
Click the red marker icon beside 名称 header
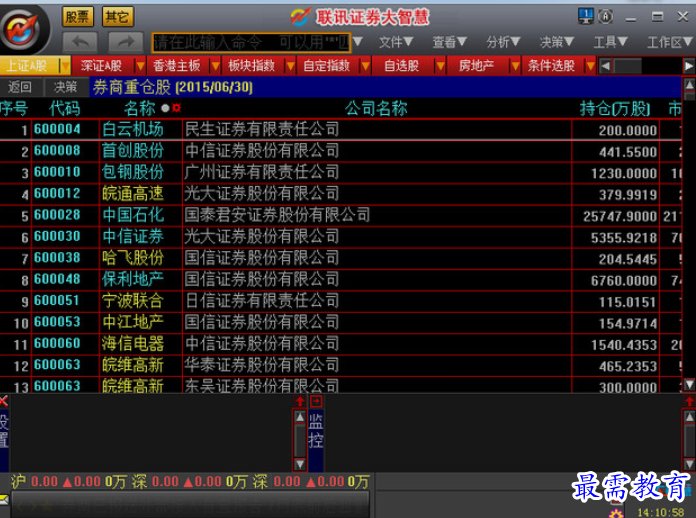(x=177, y=108)
